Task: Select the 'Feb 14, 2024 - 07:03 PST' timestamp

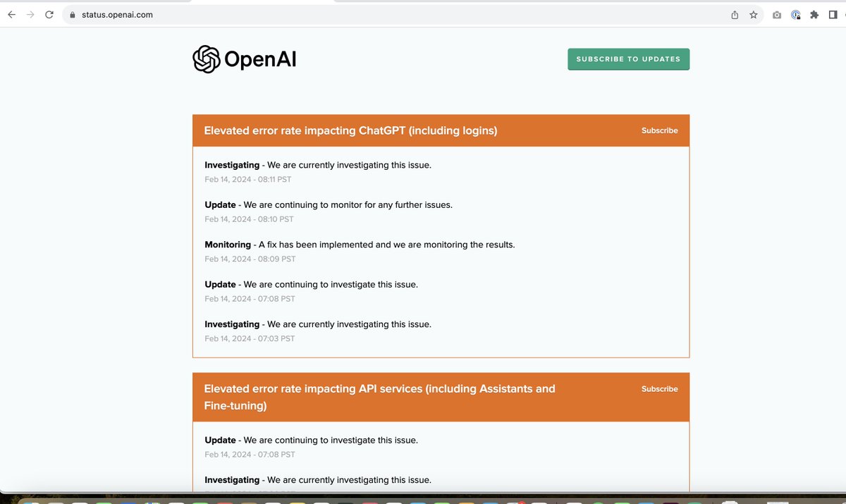Action: (250, 338)
